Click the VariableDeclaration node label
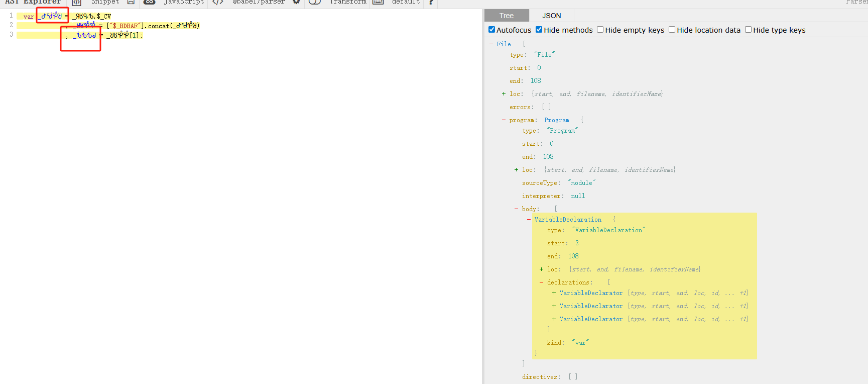The height and width of the screenshot is (384, 868). (568, 220)
